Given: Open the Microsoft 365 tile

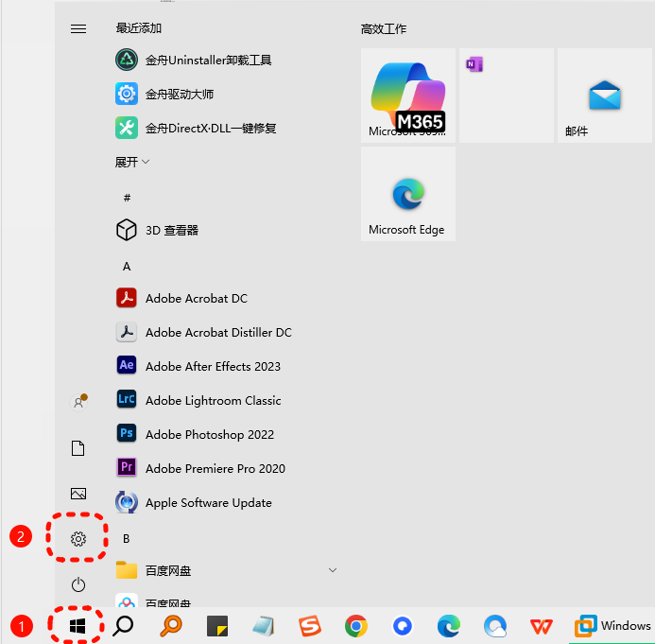Looking at the screenshot, I should tap(408, 96).
